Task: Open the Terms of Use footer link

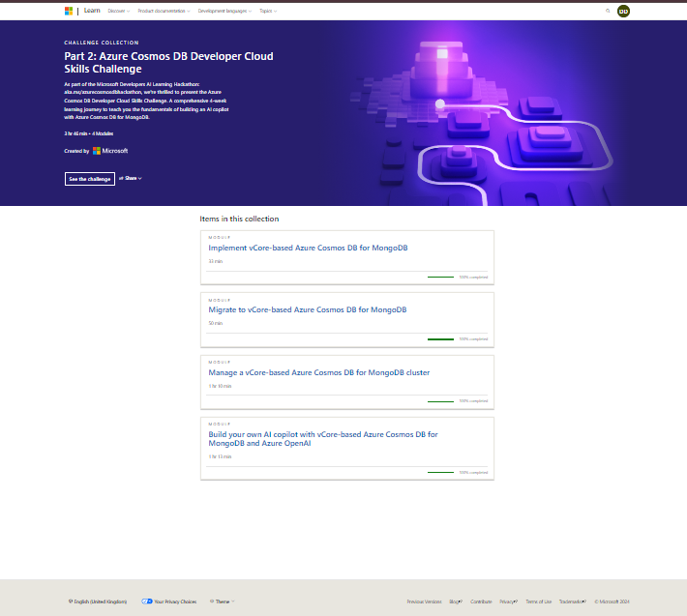Action: pyautogui.click(x=538, y=601)
